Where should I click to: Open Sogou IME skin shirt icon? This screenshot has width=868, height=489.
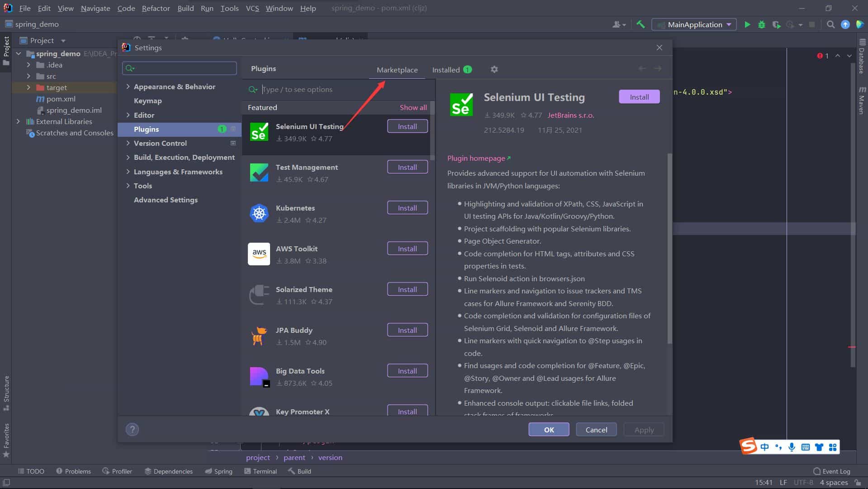[819, 447]
